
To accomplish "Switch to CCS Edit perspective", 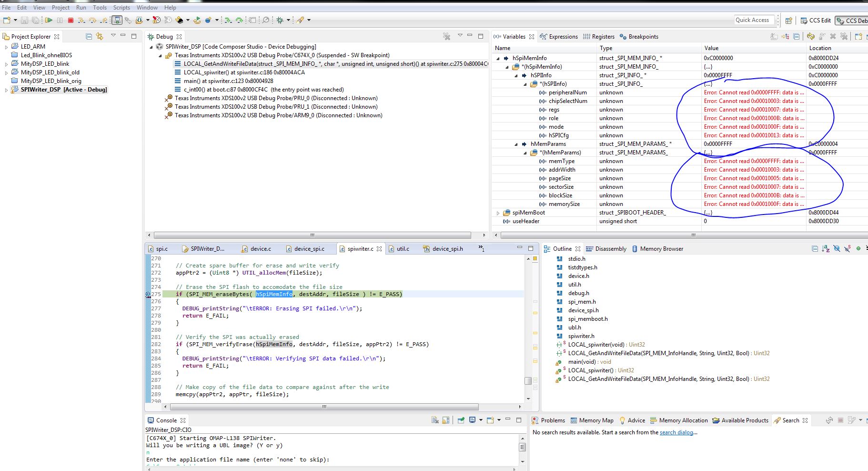I will coord(815,20).
